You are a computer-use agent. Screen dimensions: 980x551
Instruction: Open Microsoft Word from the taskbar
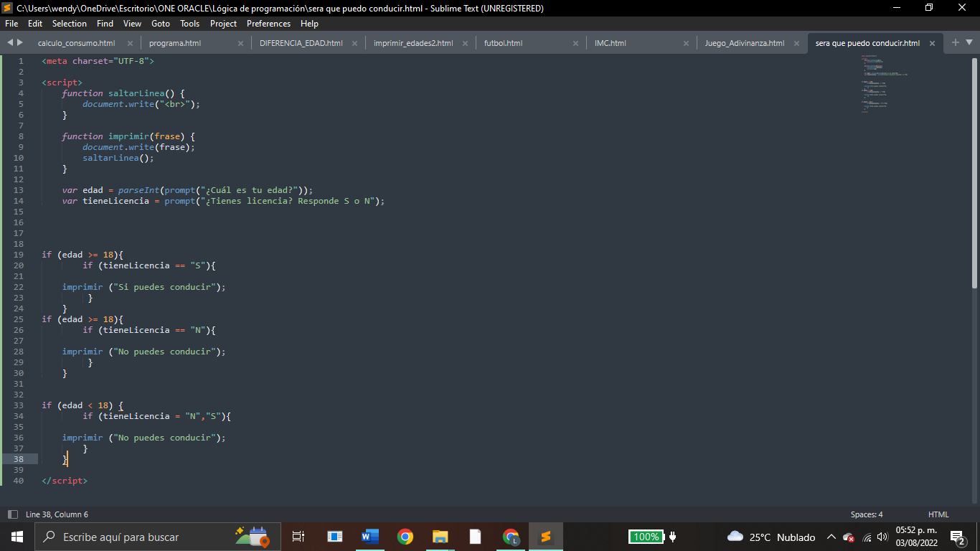pyautogui.click(x=370, y=537)
